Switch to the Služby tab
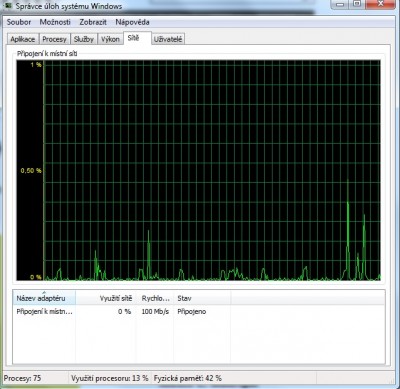Viewport: 400px width, 389px height. [84, 39]
